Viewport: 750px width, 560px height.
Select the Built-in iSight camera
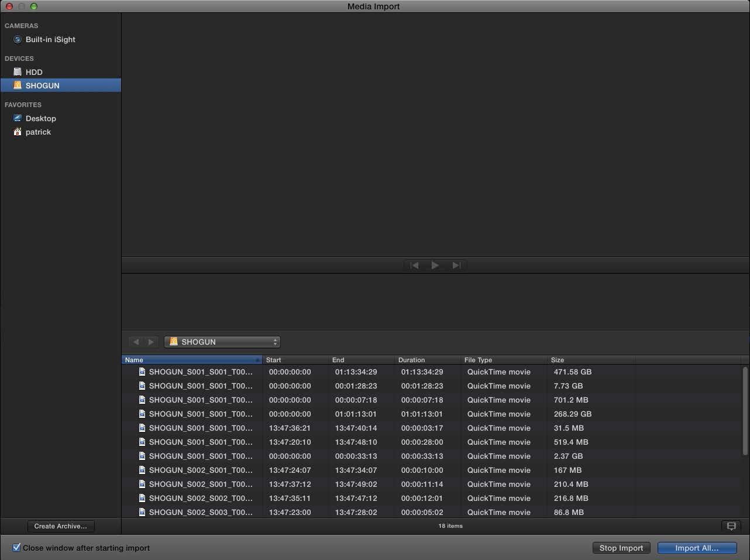pyautogui.click(x=50, y=39)
